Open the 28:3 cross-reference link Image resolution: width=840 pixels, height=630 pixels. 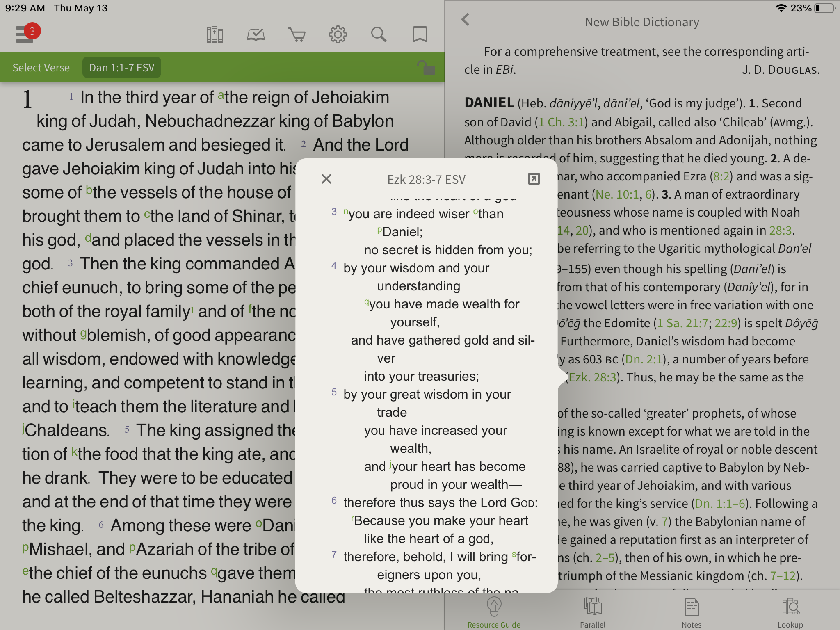780,231
